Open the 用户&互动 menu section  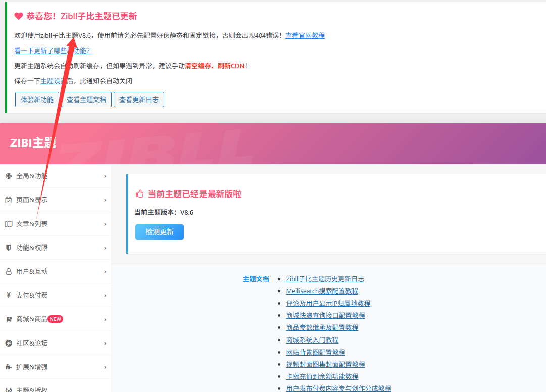[32, 271]
